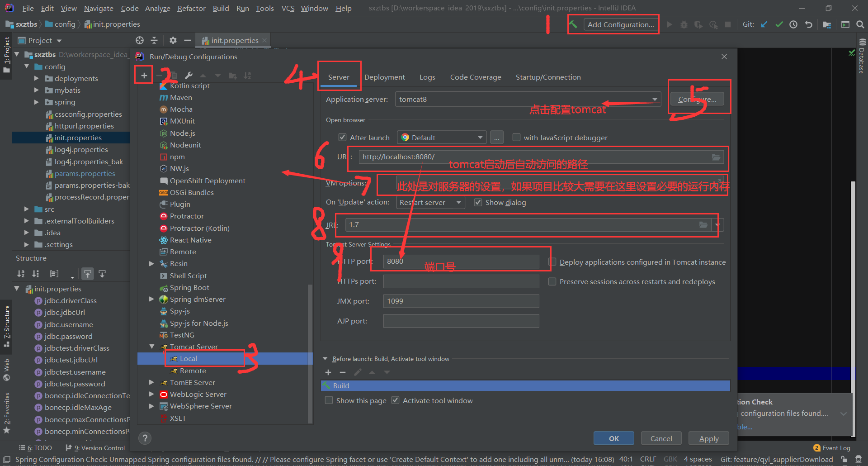Enable Deploy applications configured in Tomcat instance
The width and height of the screenshot is (868, 466).
coord(552,262)
